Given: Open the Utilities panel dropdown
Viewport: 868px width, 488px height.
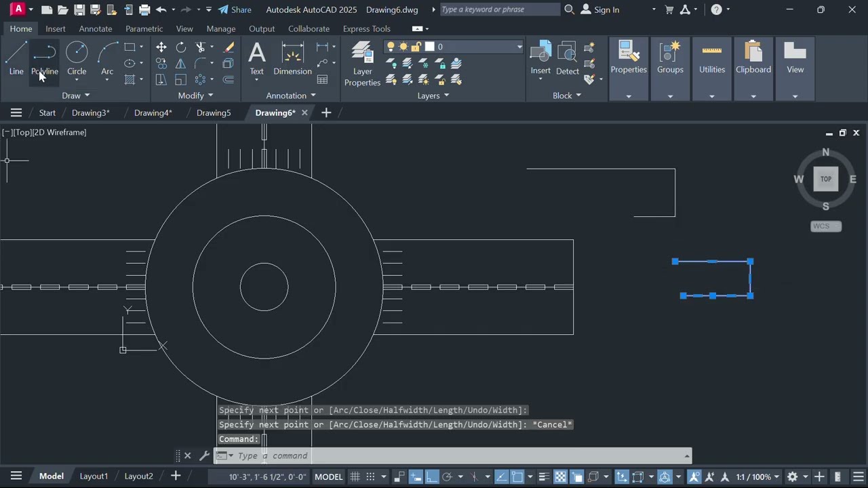Looking at the screenshot, I should tap(712, 96).
